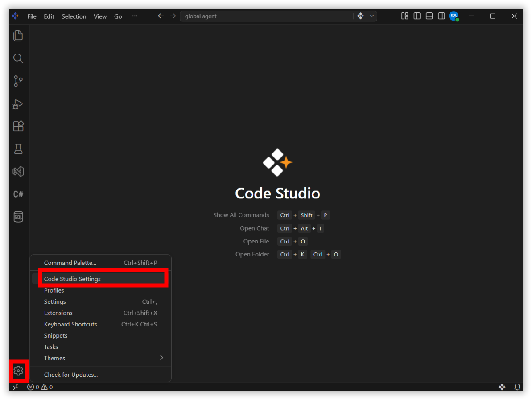Select Profiles in the Manage menu
Screen dimensions: 532x400
[x=101, y=290]
